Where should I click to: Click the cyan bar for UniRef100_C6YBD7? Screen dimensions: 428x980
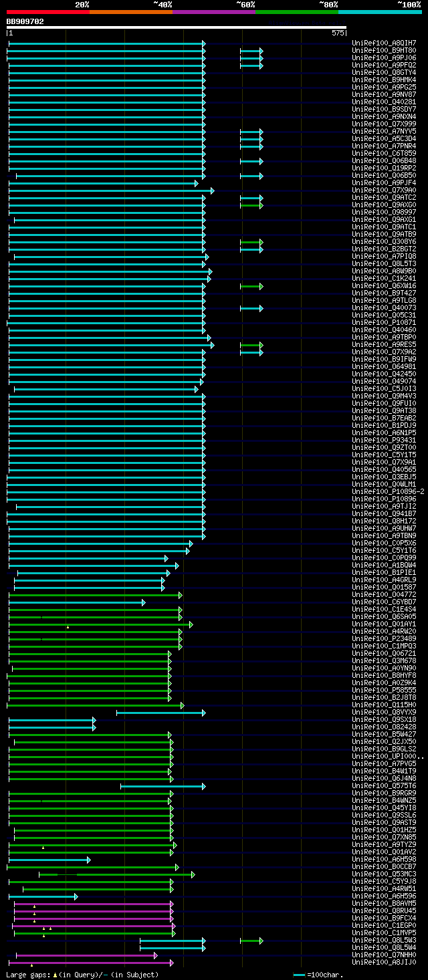pyautogui.click(x=77, y=602)
